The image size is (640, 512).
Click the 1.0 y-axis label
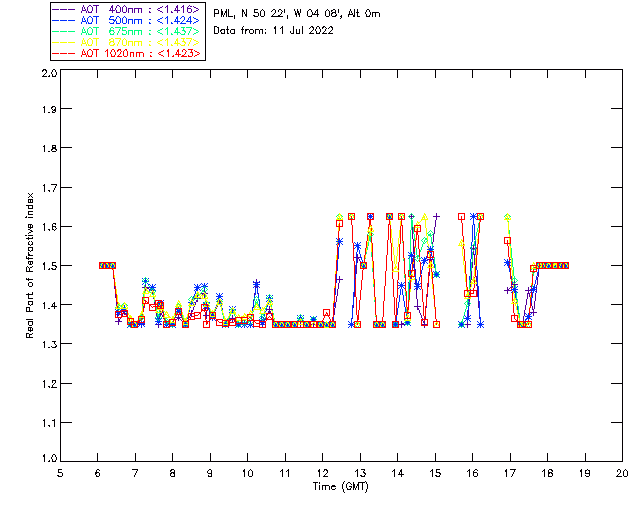[49, 458]
